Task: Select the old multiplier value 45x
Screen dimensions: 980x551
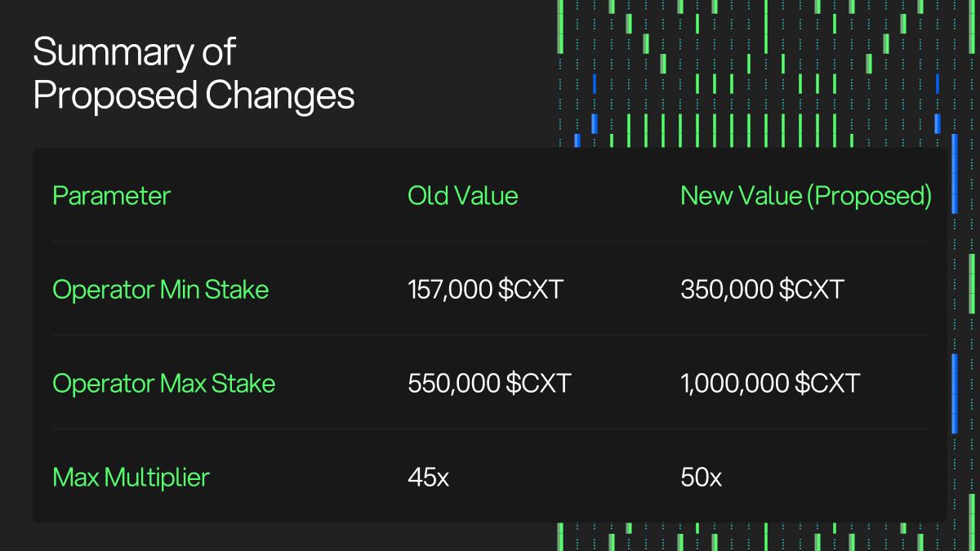Action: [428, 478]
